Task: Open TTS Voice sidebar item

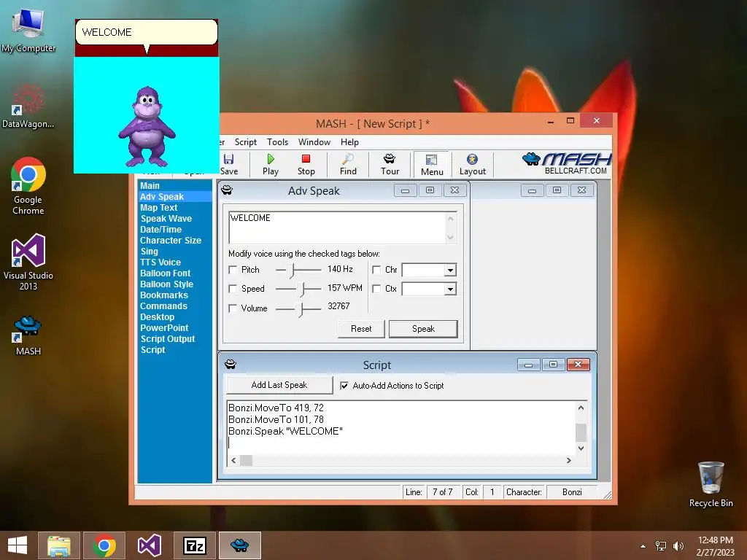Action: tap(160, 262)
